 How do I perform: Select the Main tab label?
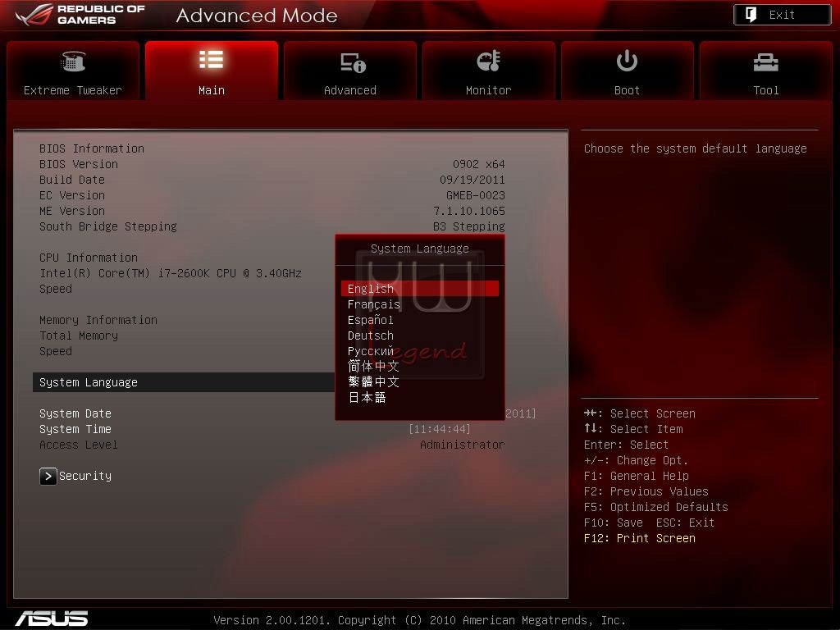211,90
